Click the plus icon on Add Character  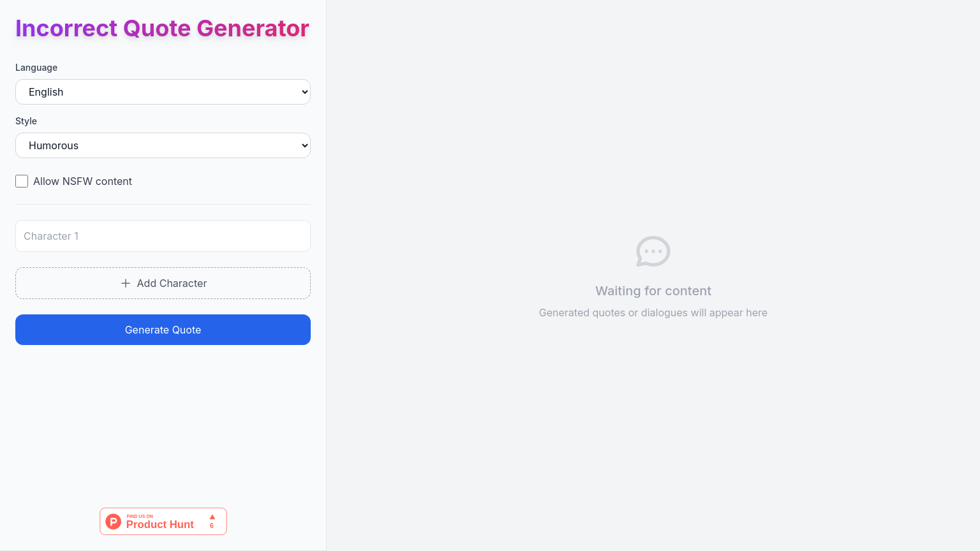click(126, 283)
